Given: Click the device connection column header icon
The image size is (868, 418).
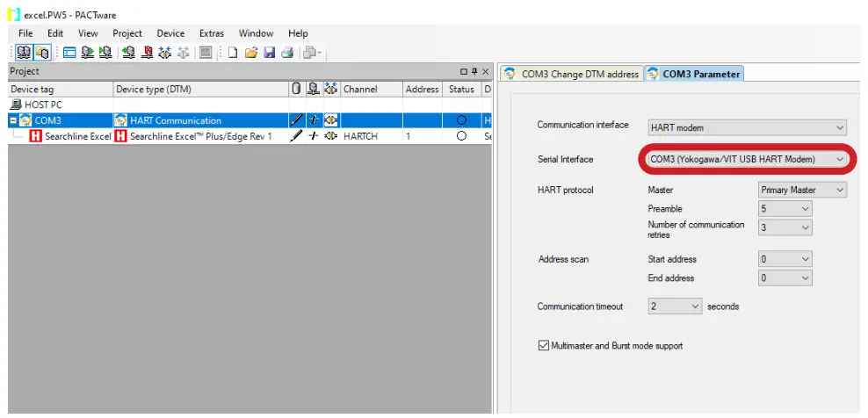Looking at the screenshot, I should tap(314, 89).
